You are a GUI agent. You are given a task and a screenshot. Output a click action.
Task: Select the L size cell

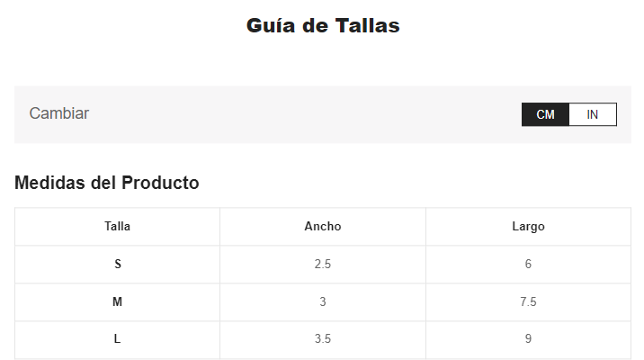point(117,339)
